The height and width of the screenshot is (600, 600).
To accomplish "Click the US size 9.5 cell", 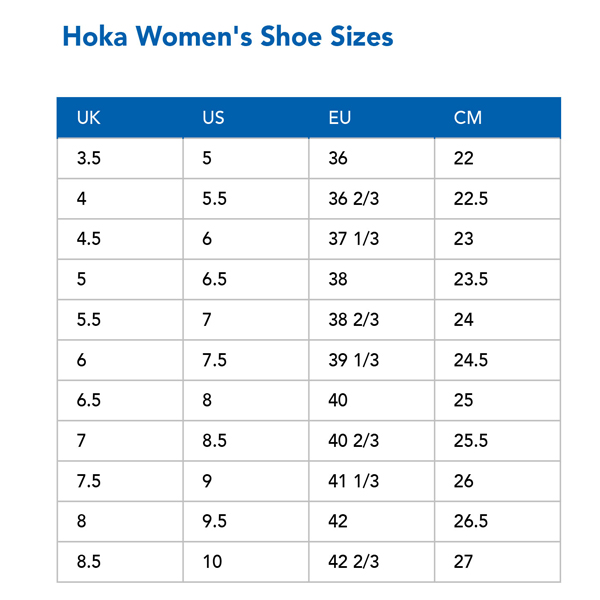I will [x=246, y=521].
